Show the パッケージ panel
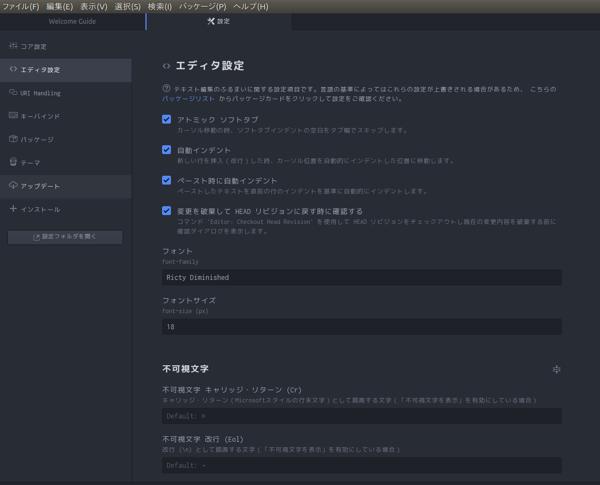The width and height of the screenshot is (600, 485). (x=66, y=140)
